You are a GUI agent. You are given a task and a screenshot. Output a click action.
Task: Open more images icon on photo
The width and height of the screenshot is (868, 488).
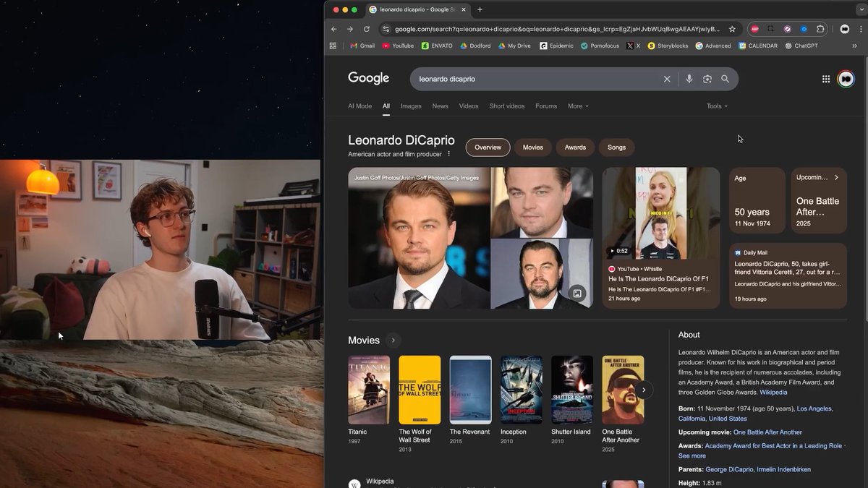pyautogui.click(x=576, y=293)
